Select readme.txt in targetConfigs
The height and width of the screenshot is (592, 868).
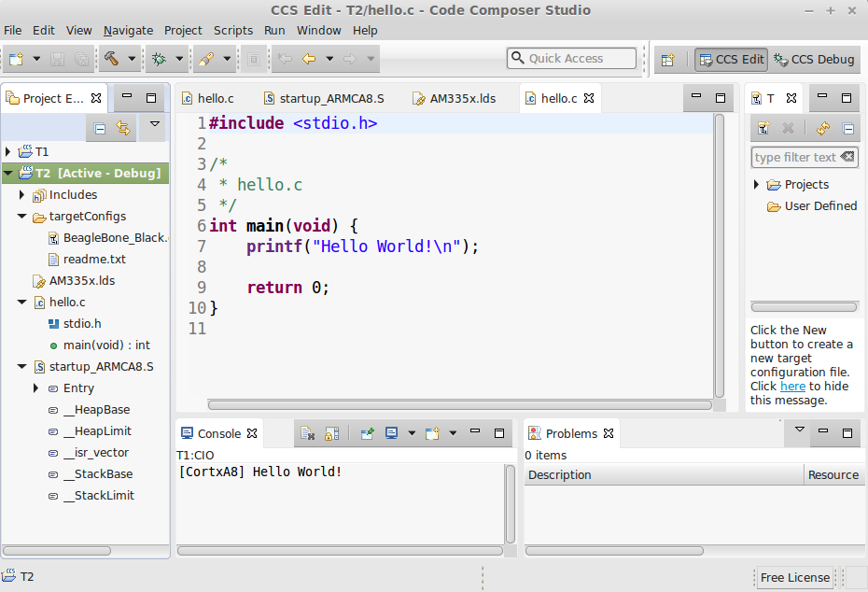point(88,260)
